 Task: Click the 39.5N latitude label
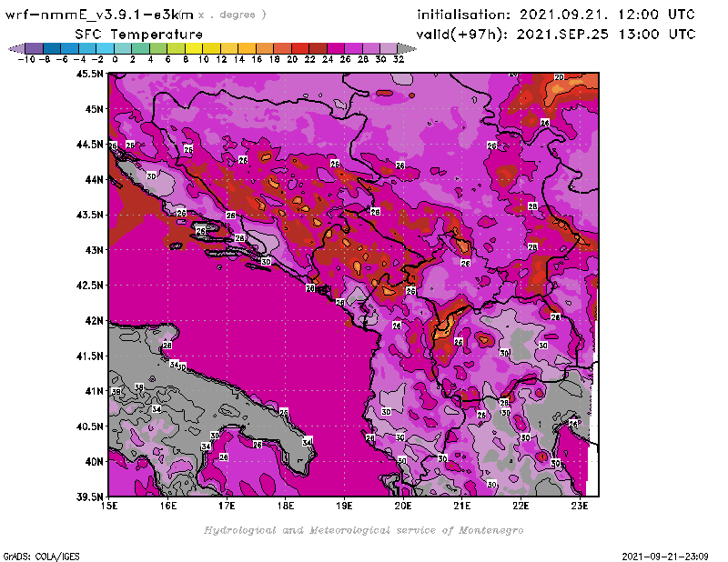pos(90,497)
